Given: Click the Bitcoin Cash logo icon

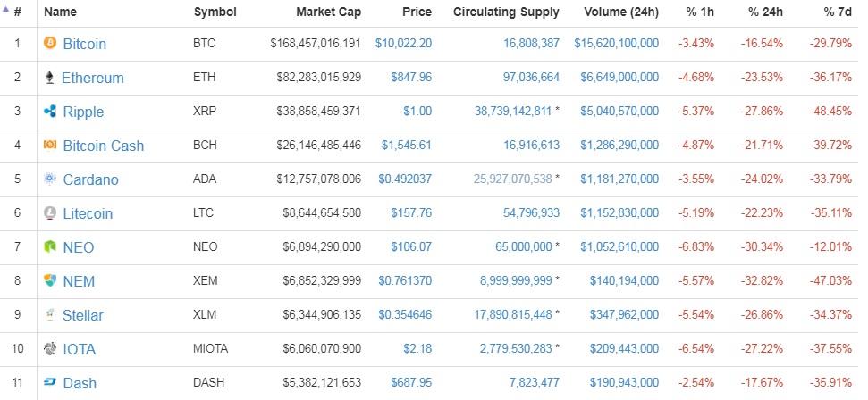Looking at the screenshot, I should click(x=50, y=146).
